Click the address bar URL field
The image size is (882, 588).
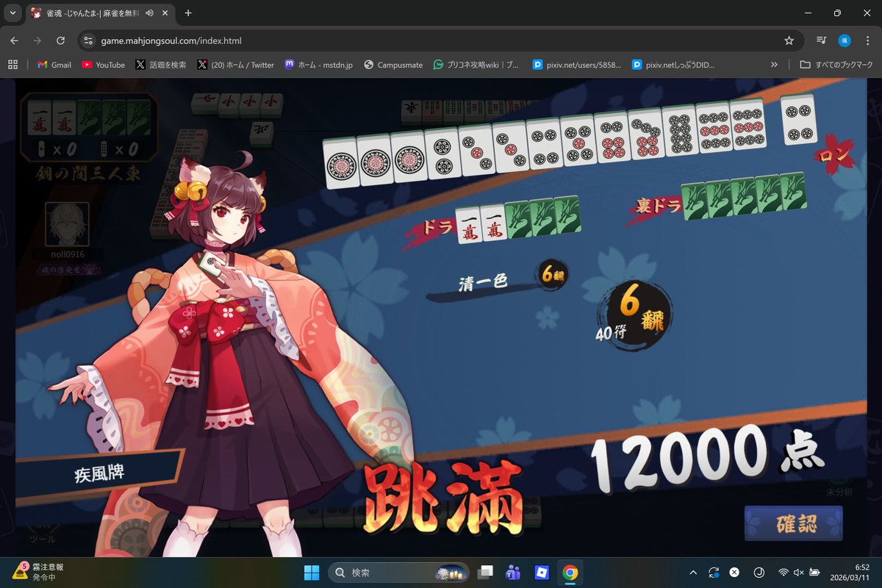[x=434, y=40]
